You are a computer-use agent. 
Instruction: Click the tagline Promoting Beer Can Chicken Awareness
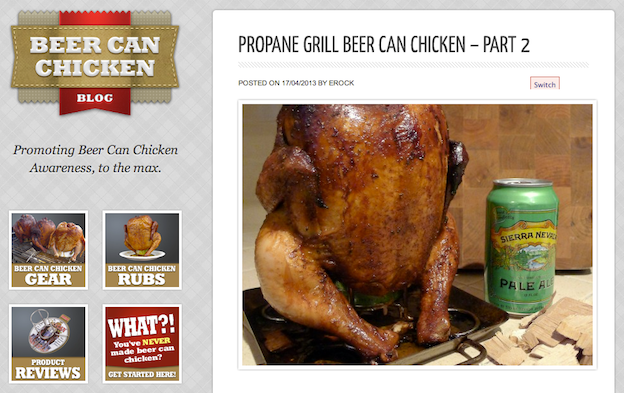pyautogui.click(x=96, y=159)
